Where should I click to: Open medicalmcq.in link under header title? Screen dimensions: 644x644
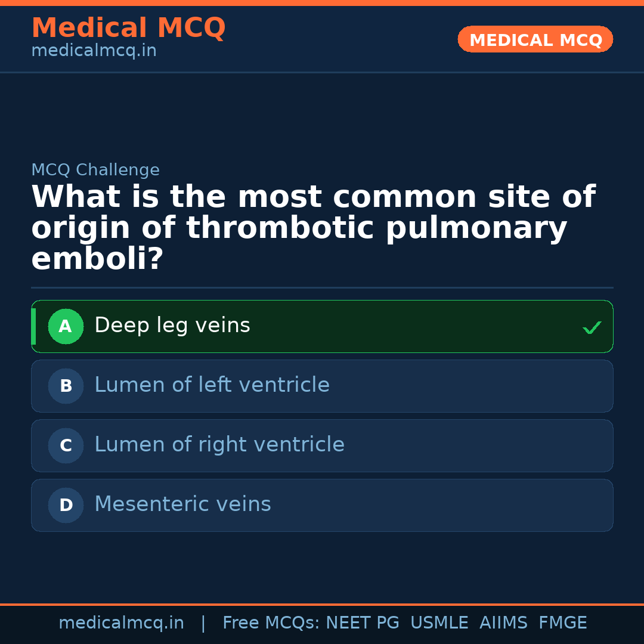pyautogui.click(x=94, y=51)
